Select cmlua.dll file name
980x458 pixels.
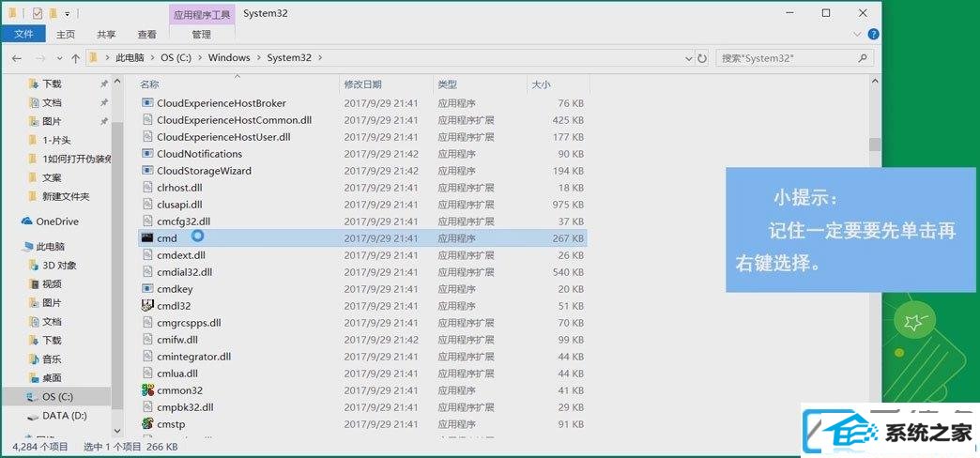[x=177, y=373]
